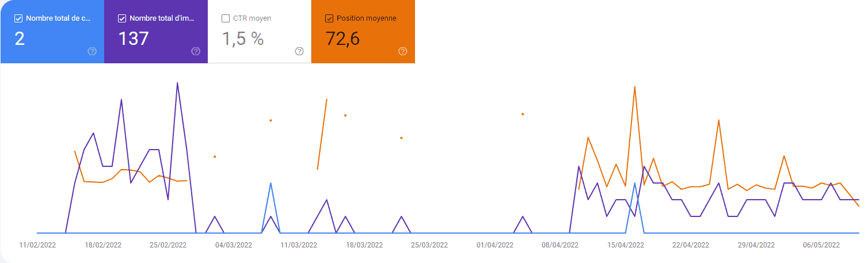Click the 25/03/2022 axis date
This screenshot has height=263, width=868.
click(429, 245)
